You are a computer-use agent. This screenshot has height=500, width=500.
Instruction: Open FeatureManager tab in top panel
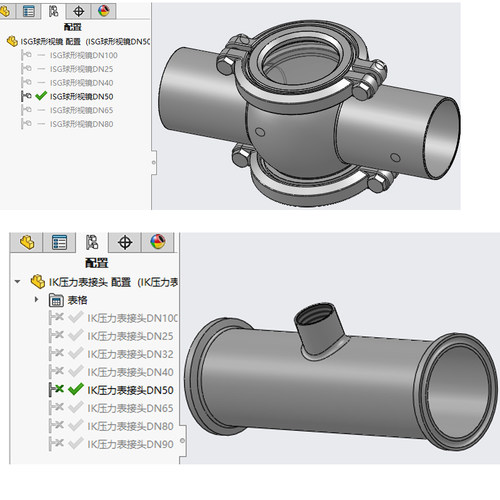[6, 11]
